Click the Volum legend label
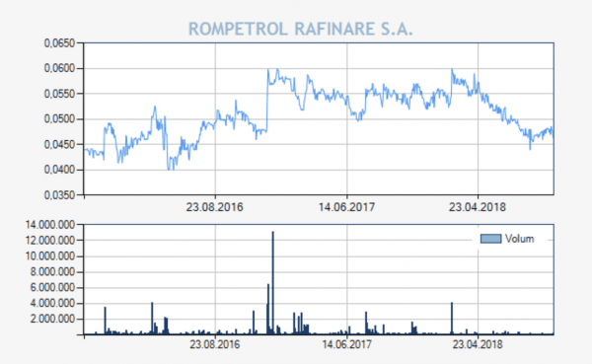 coord(520,239)
